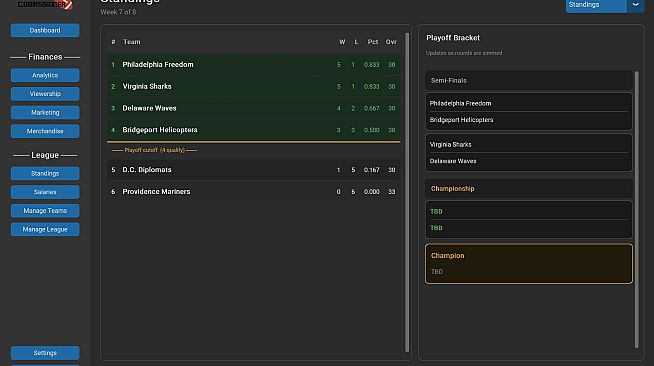The image size is (654, 366).
Task: Open the Salaries page
Action: coord(45,192)
